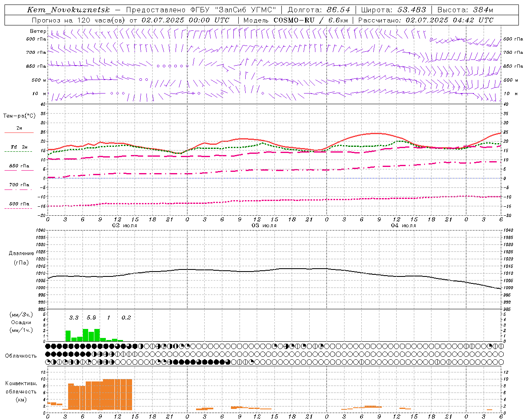Image resolution: width=525 pixels, height=420 pixels.
Task: Click the 'ЗапСиб УГМС' provider text
Action: pyautogui.click(x=246, y=10)
